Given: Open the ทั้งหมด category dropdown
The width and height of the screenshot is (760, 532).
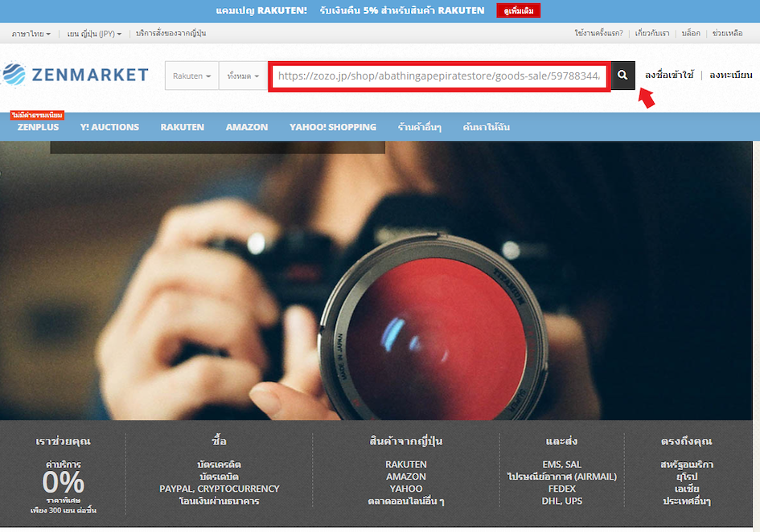Looking at the screenshot, I should coord(244,76).
